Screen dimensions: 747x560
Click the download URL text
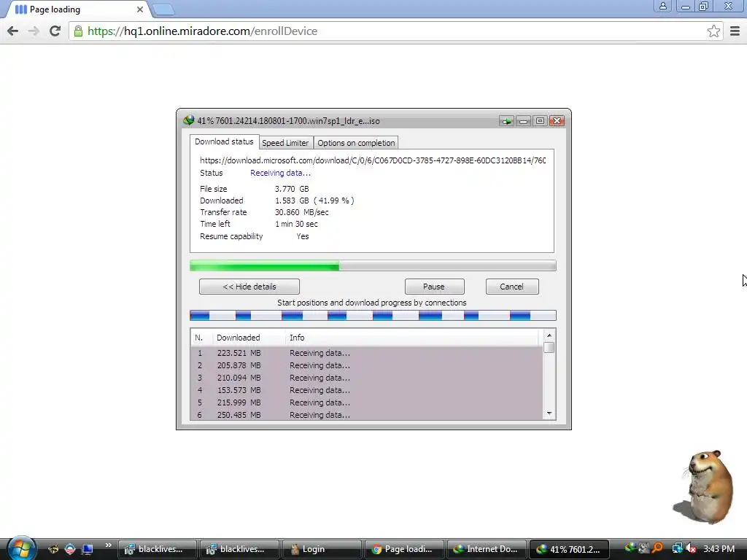373,160
